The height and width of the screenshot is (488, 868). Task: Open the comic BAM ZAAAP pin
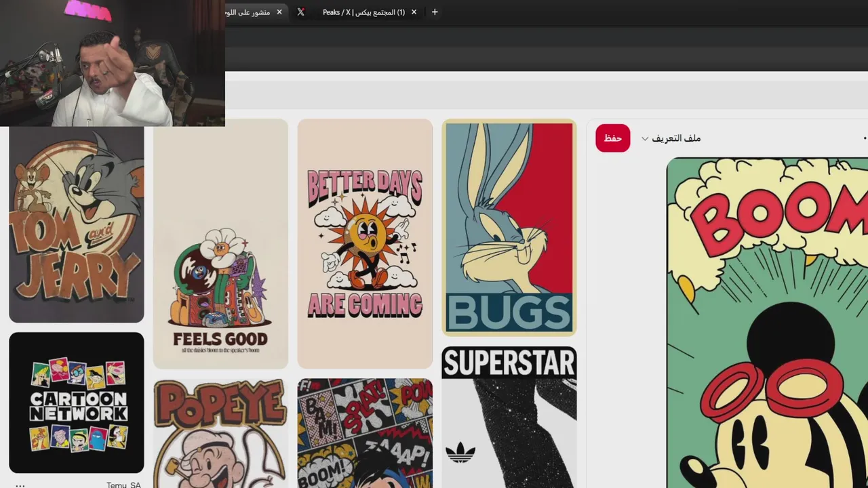[365, 434]
